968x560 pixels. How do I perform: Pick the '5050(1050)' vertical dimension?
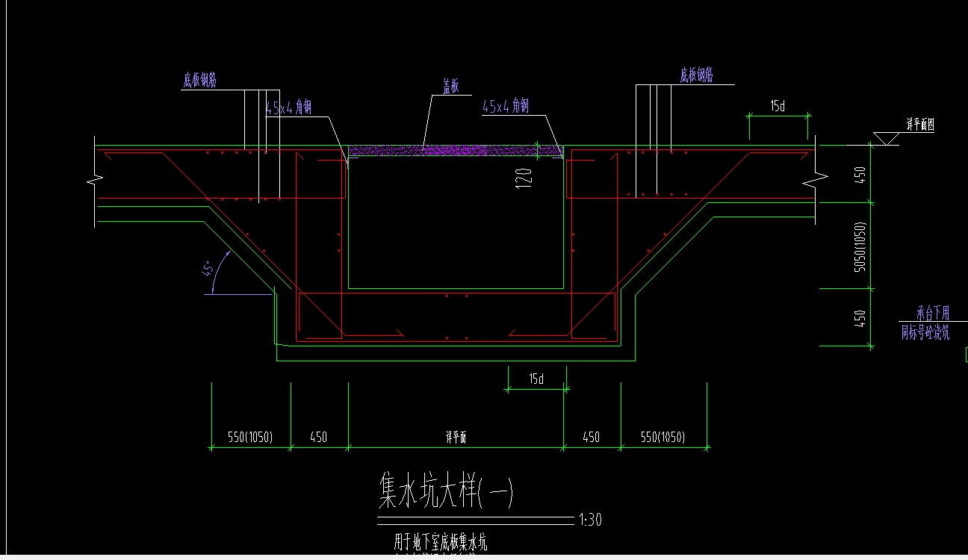pos(860,246)
